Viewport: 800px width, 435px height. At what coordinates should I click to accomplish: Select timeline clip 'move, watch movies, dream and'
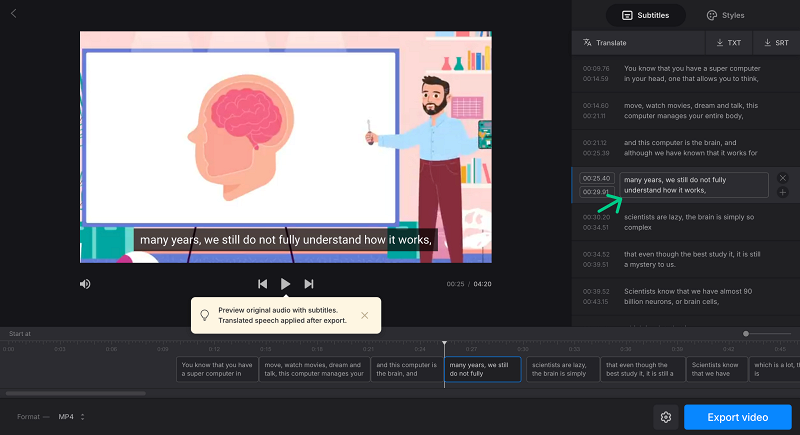pos(314,369)
